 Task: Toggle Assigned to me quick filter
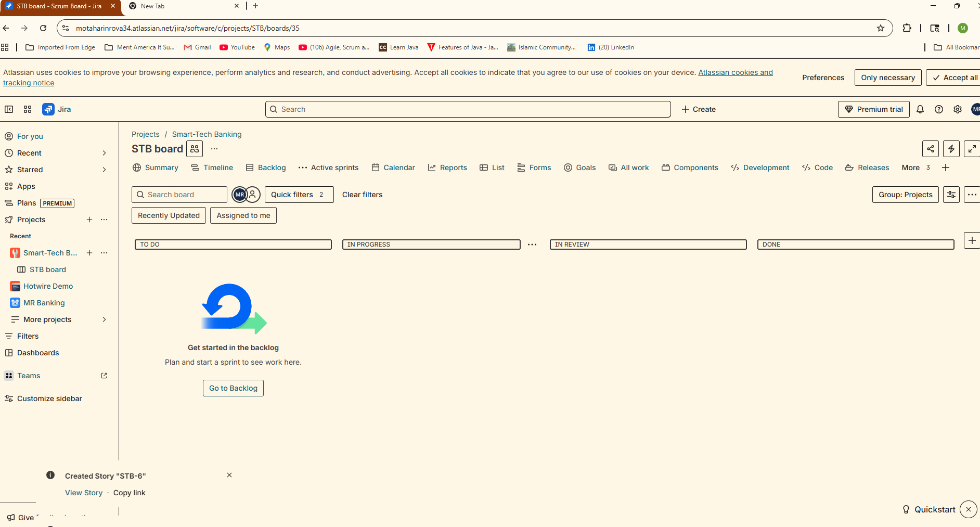tap(243, 215)
